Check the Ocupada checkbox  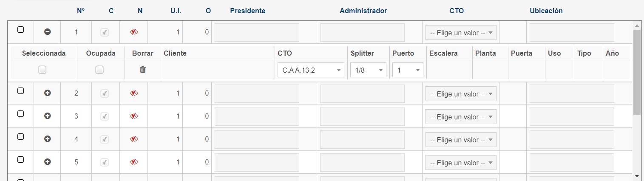(x=99, y=70)
